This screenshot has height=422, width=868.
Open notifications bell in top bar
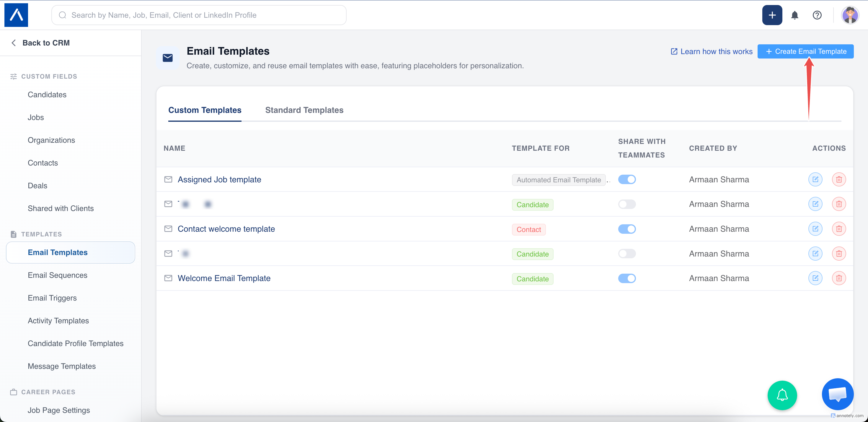point(794,15)
